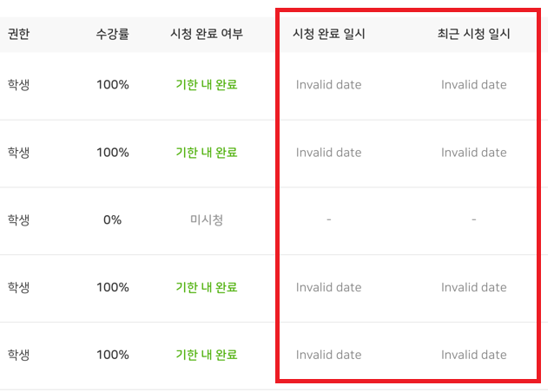554x392 pixels.
Task: Select last row's 최근 시청 일시 Invalid date
Action: point(473,356)
